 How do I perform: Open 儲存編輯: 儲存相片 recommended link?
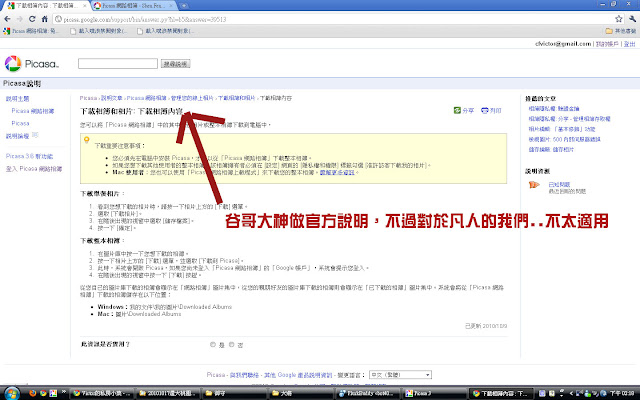pos(551,149)
